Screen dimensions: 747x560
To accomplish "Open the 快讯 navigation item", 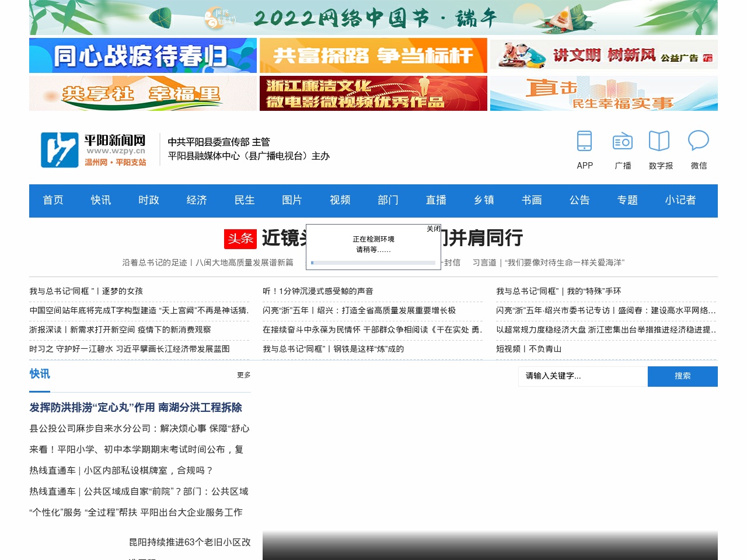I will pos(101,200).
